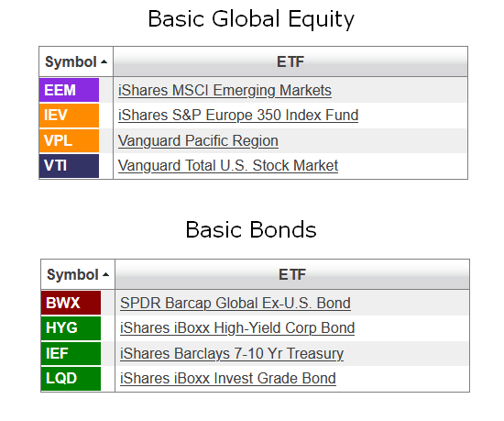Sort bonds table by Symbol column header
This screenshot has width=504, height=421.
tap(78, 274)
